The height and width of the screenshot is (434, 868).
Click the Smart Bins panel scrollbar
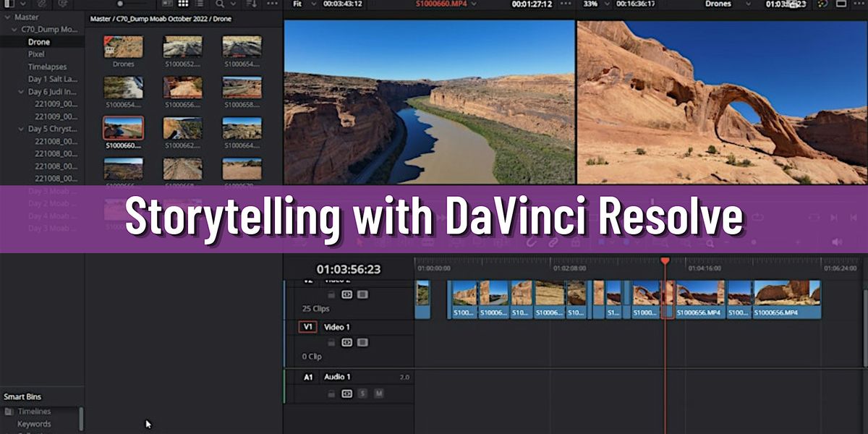[81, 420]
